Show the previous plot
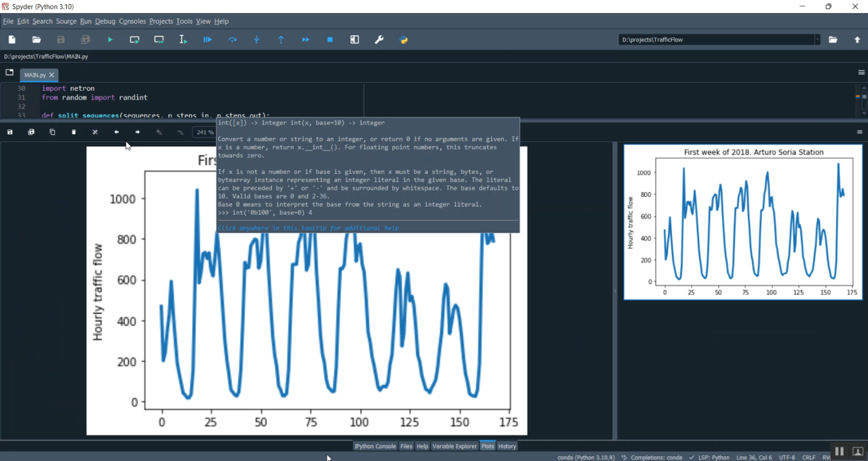868x461 pixels. point(116,132)
